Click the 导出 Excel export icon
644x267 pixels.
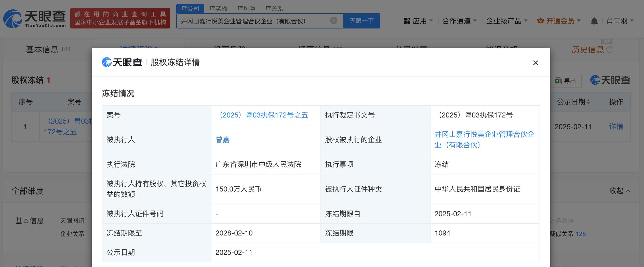click(558, 81)
